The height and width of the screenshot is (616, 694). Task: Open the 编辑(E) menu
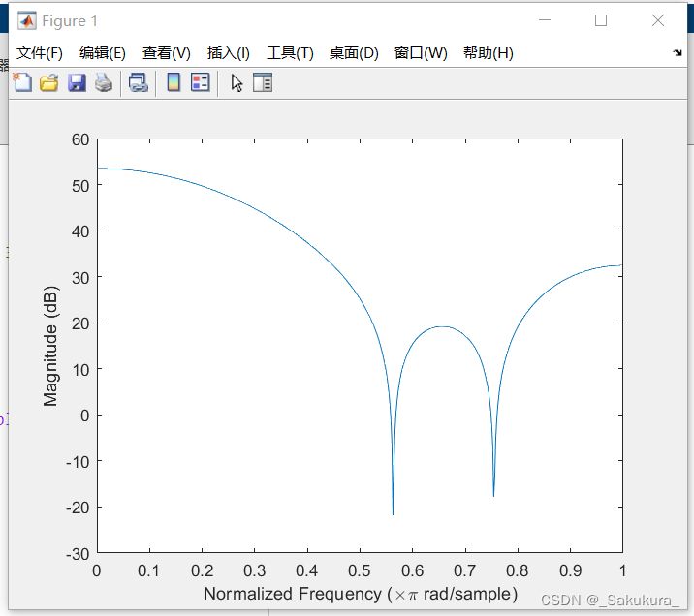102,53
